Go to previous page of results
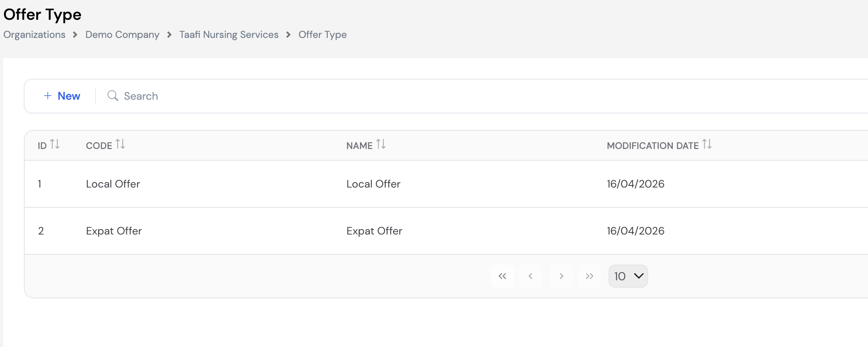868x347 pixels. [530, 276]
